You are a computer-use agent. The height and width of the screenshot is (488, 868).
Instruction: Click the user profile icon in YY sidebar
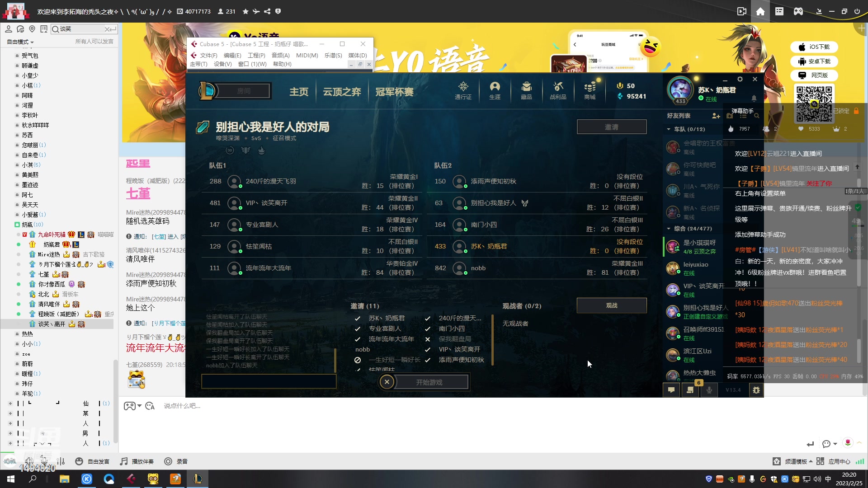[x=8, y=29]
